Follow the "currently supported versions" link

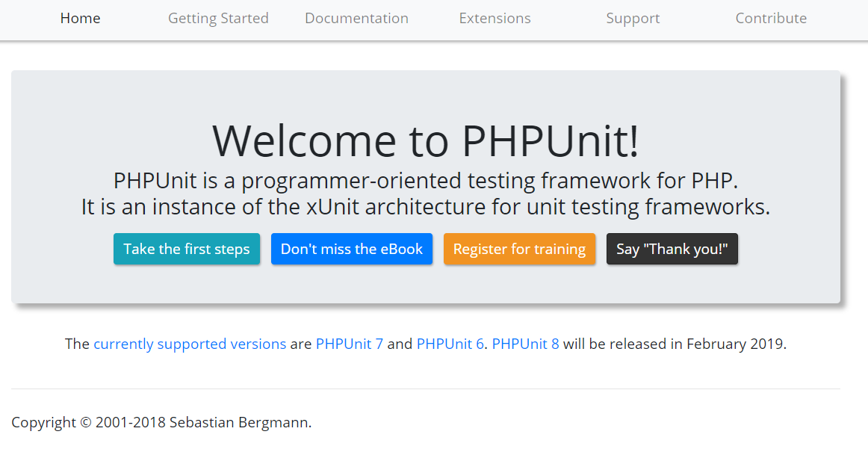(x=190, y=344)
